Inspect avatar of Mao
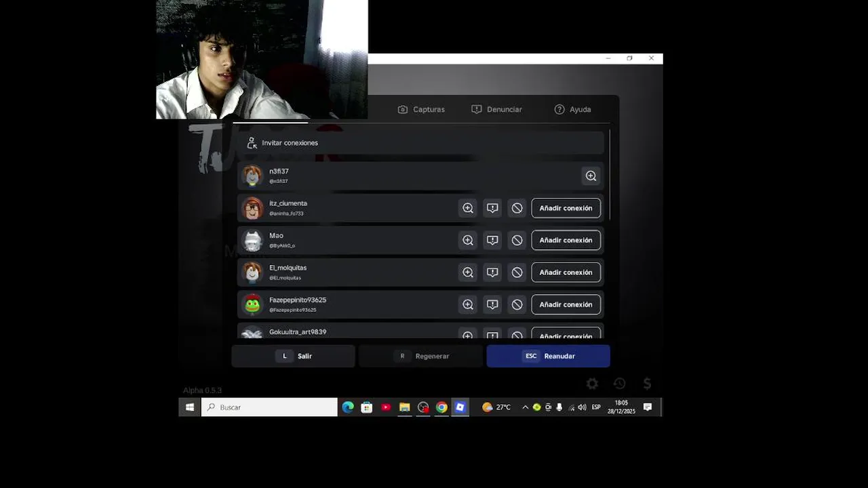 [x=468, y=240]
